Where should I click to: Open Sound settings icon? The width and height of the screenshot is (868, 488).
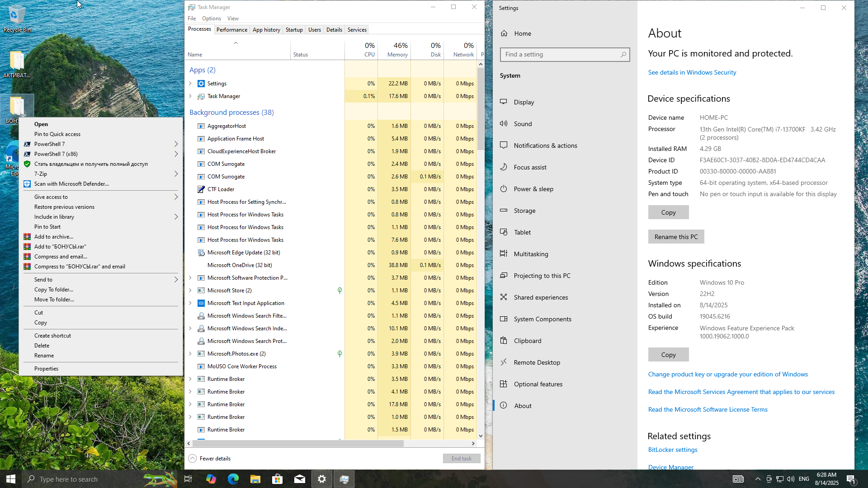click(x=504, y=124)
